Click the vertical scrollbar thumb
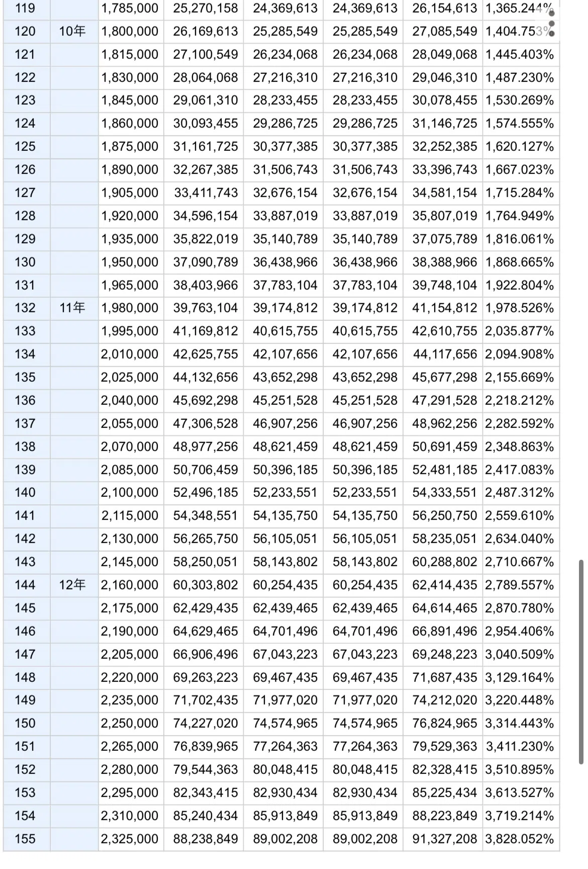Image resolution: width=588 pixels, height=869 pixels. (x=581, y=662)
